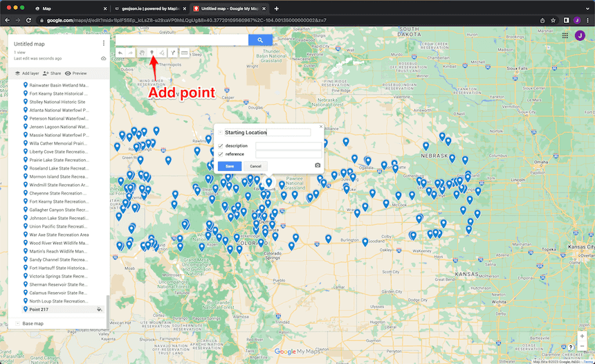The width and height of the screenshot is (595, 364).
Task: Select Mormon Island State Recreation item
Action: point(59,176)
